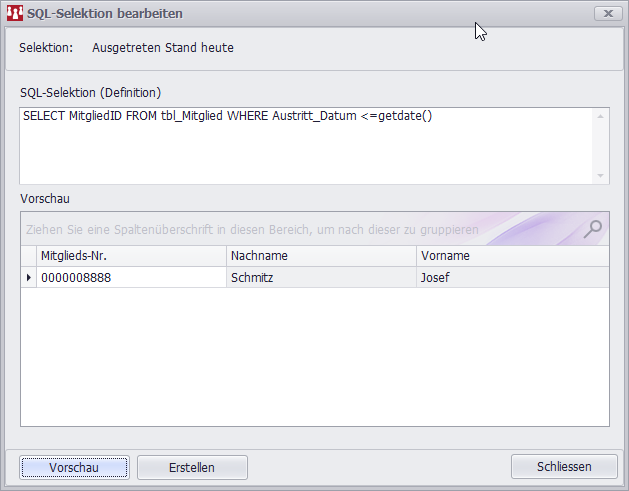This screenshot has height=491, width=629.
Task: Select the Schmitz last name cell
Action: 320,277
